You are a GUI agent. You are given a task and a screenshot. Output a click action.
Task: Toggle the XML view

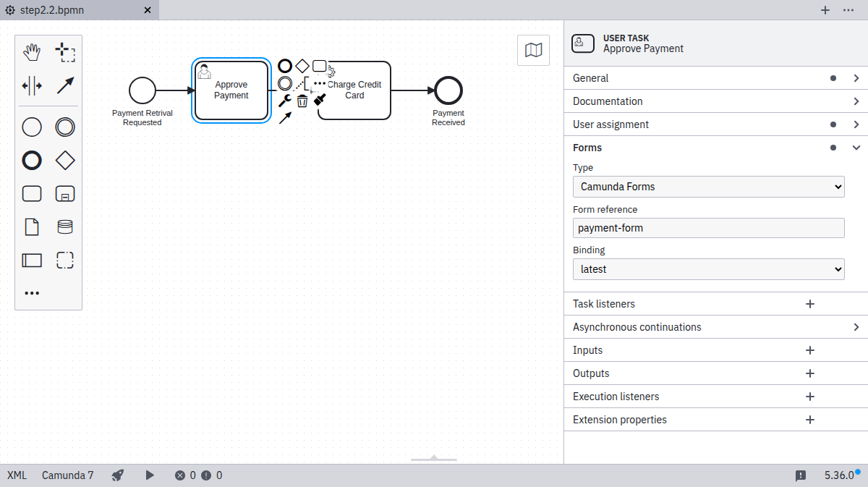[17, 475]
